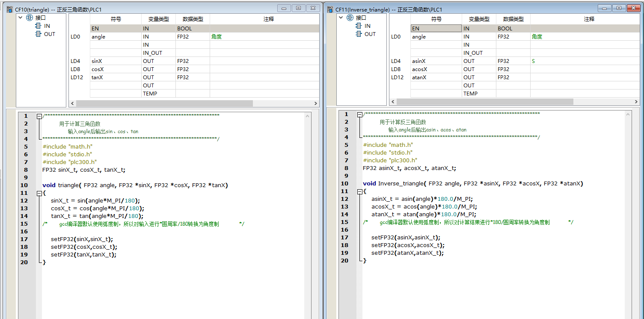
Task: Click the CF10(triangle) window title icon
Action: pos(10,9)
